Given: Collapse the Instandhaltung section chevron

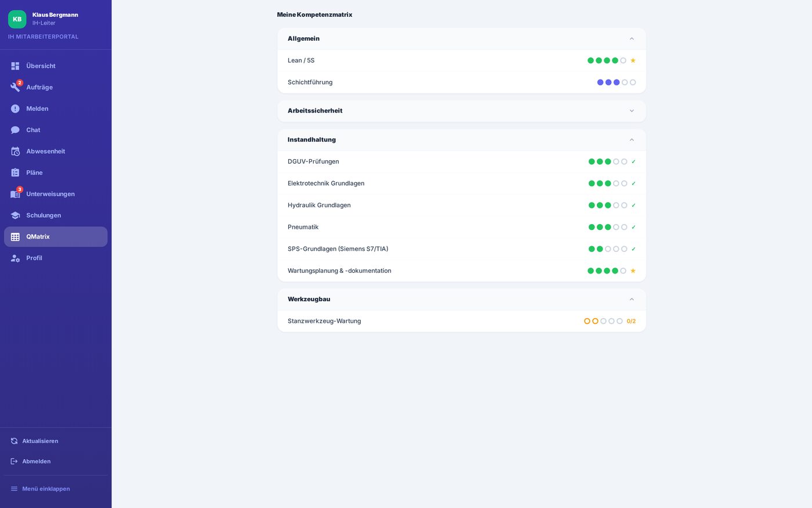Looking at the screenshot, I should [x=632, y=140].
